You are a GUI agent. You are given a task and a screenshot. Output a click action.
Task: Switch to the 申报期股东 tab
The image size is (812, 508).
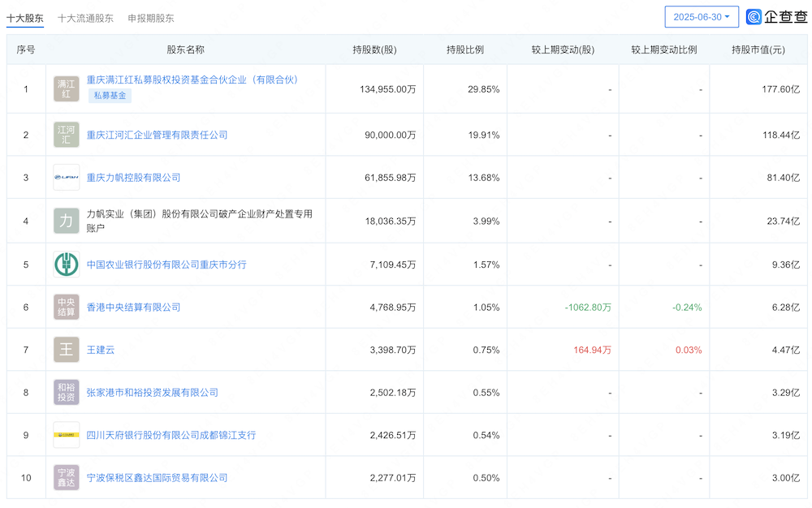[150, 16]
